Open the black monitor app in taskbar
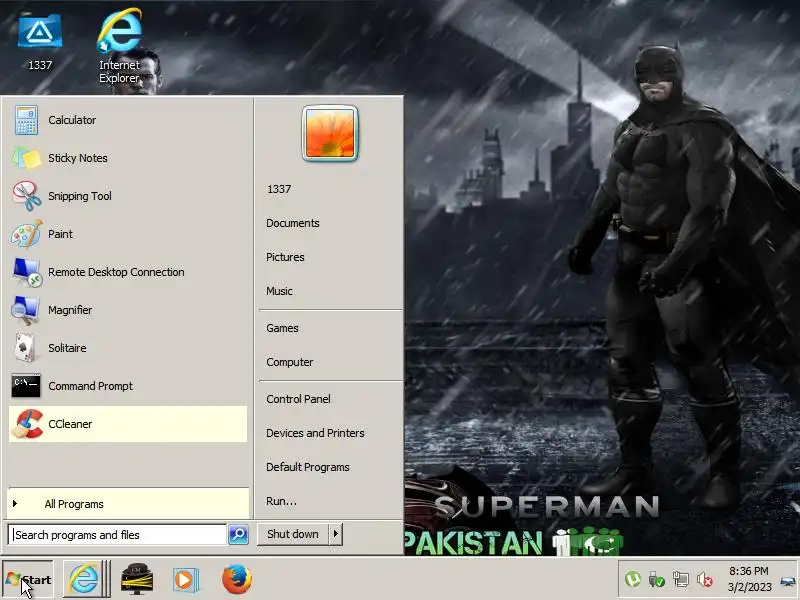Viewport: 800px width, 600px height. [136, 579]
